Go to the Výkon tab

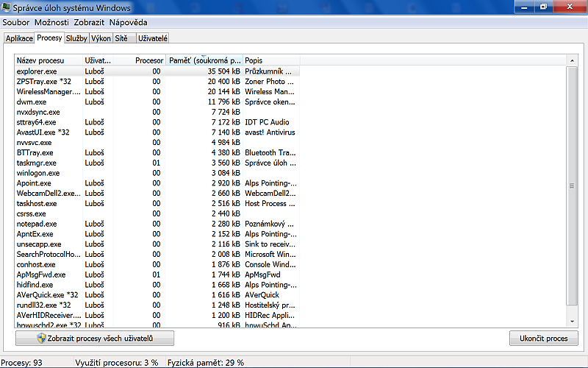point(101,38)
